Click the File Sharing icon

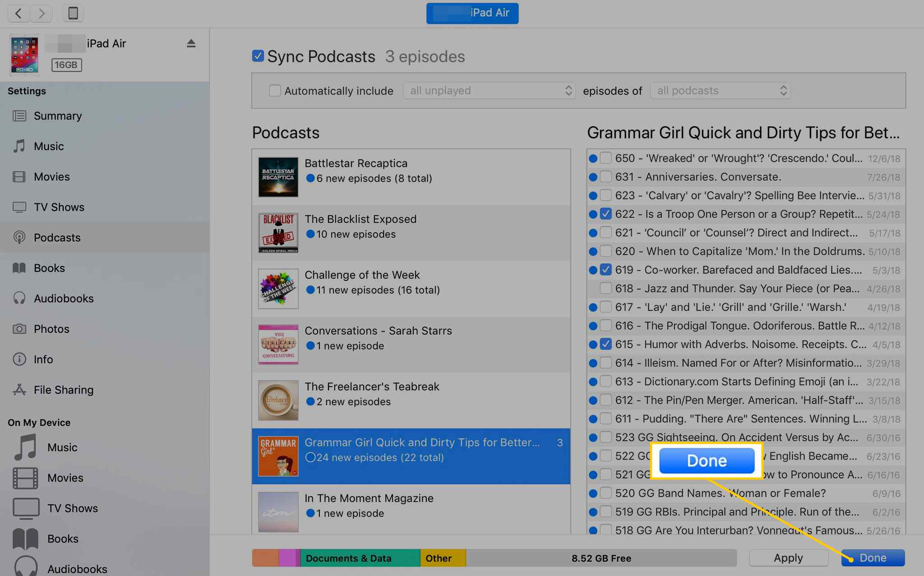click(x=19, y=390)
